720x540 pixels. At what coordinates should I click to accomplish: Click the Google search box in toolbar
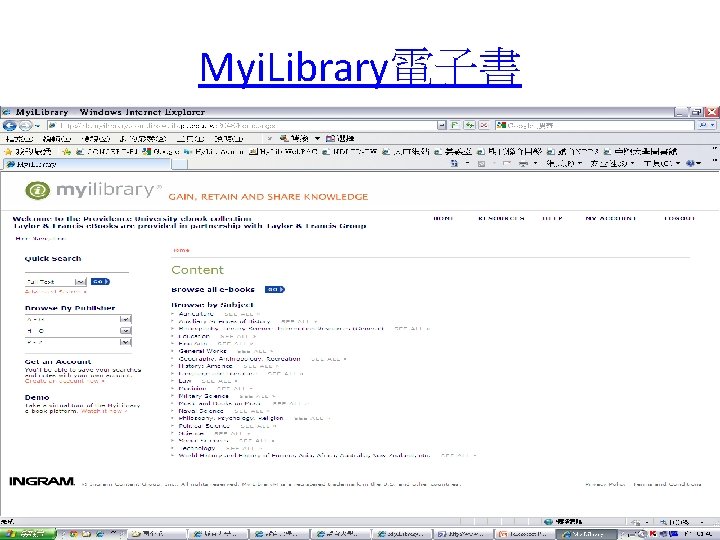(594, 125)
